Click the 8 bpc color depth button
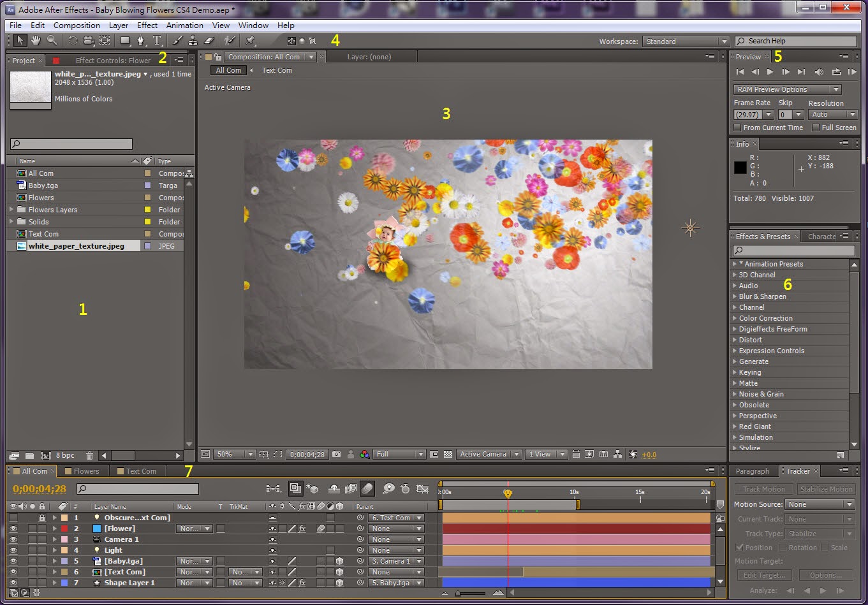 pyautogui.click(x=65, y=455)
